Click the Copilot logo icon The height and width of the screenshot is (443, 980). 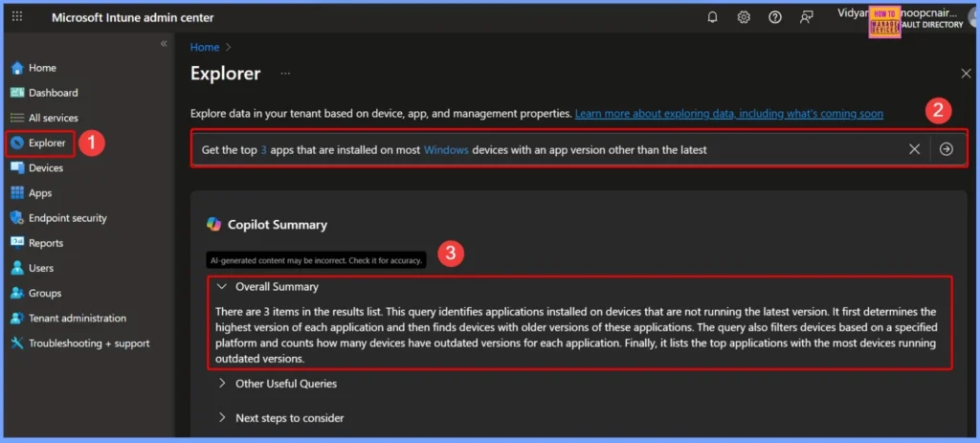click(213, 225)
